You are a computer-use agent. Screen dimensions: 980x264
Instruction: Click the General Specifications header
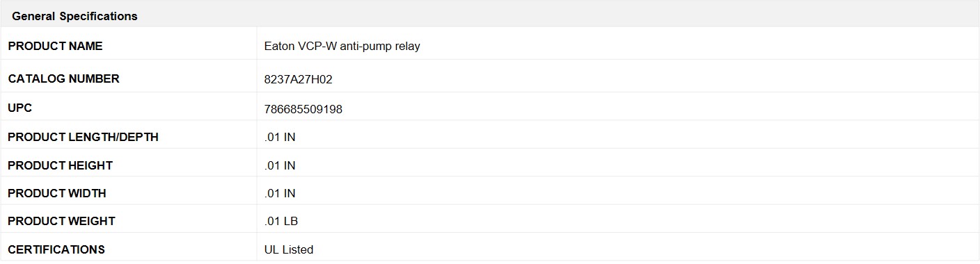[74, 16]
